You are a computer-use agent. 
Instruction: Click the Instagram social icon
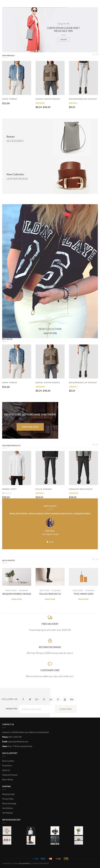(58, 699)
